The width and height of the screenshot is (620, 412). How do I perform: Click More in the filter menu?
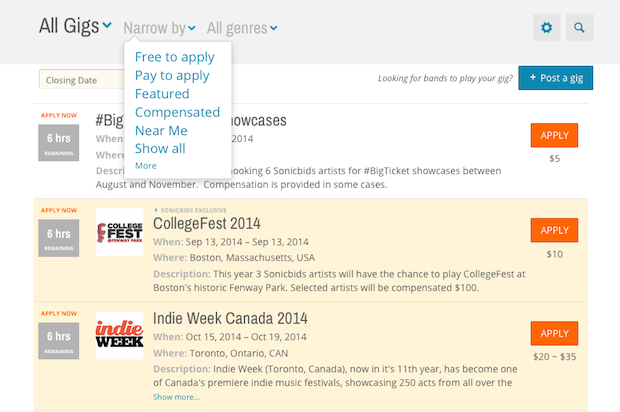(146, 165)
